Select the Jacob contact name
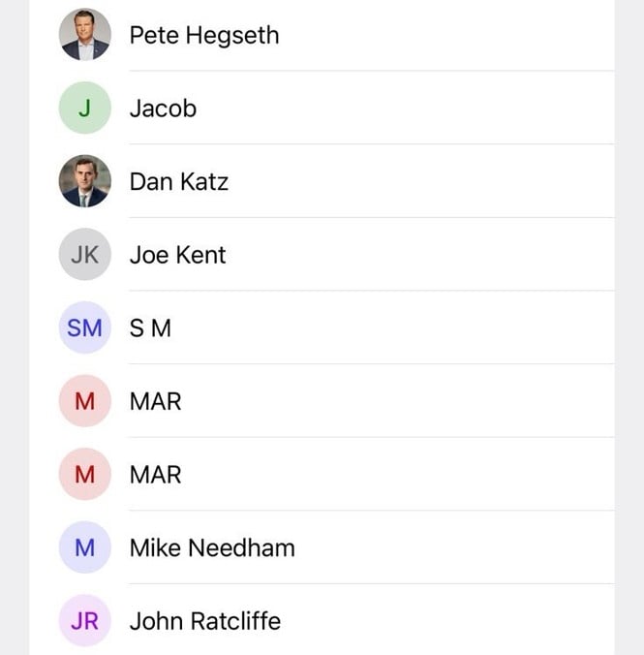The width and height of the screenshot is (644, 655). [x=163, y=109]
